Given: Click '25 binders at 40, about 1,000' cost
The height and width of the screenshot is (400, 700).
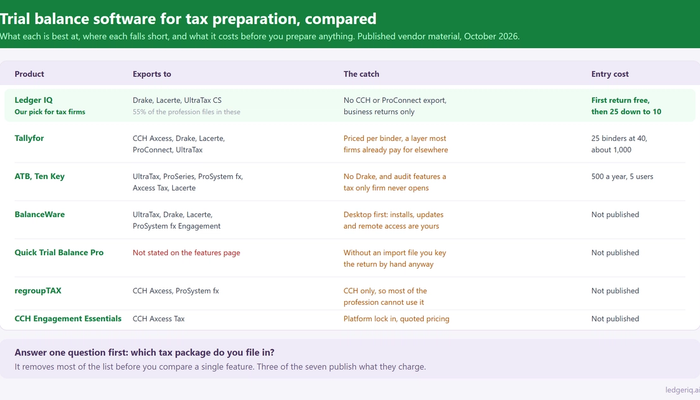Looking at the screenshot, I should (x=619, y=144).
